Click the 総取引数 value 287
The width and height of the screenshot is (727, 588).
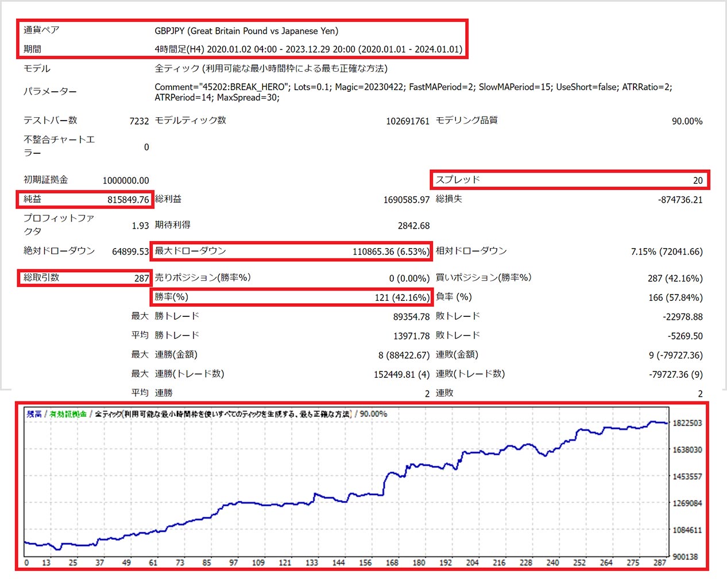click(x=141, y=278)
